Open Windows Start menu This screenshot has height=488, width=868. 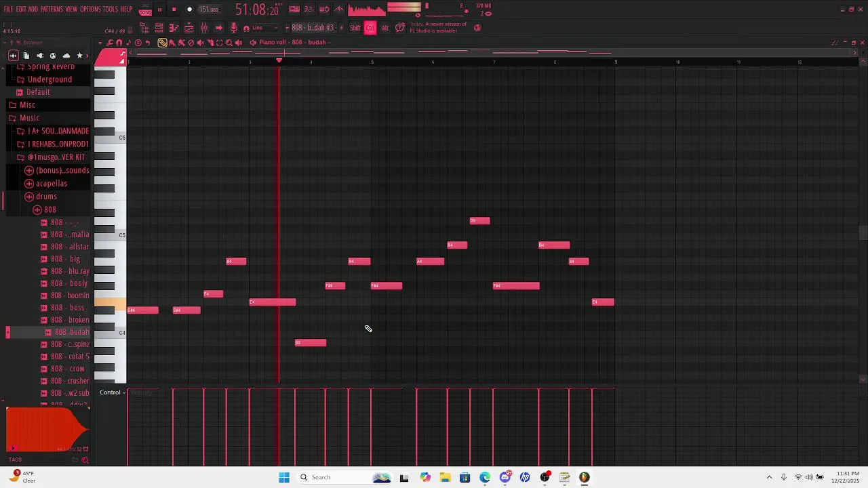(x=284, y=477)
